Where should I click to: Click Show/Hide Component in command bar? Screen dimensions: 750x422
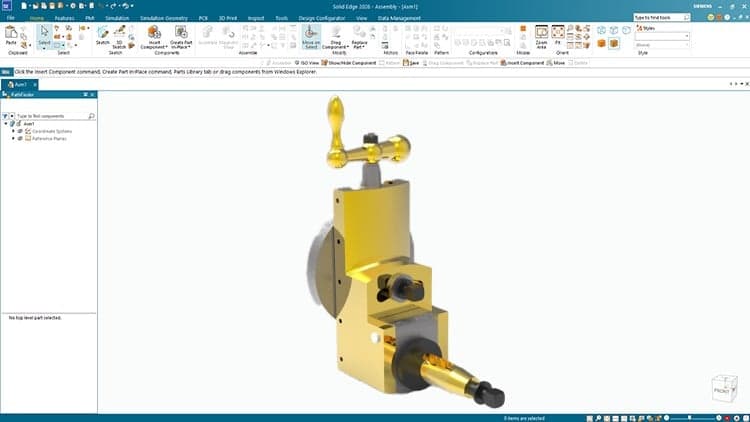pyautogui.click(x=349, y=63)
